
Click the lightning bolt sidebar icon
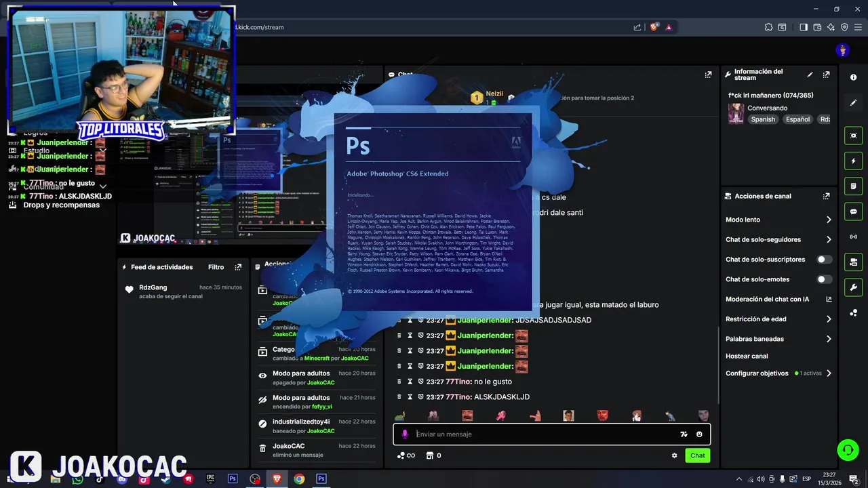[854, 161]
